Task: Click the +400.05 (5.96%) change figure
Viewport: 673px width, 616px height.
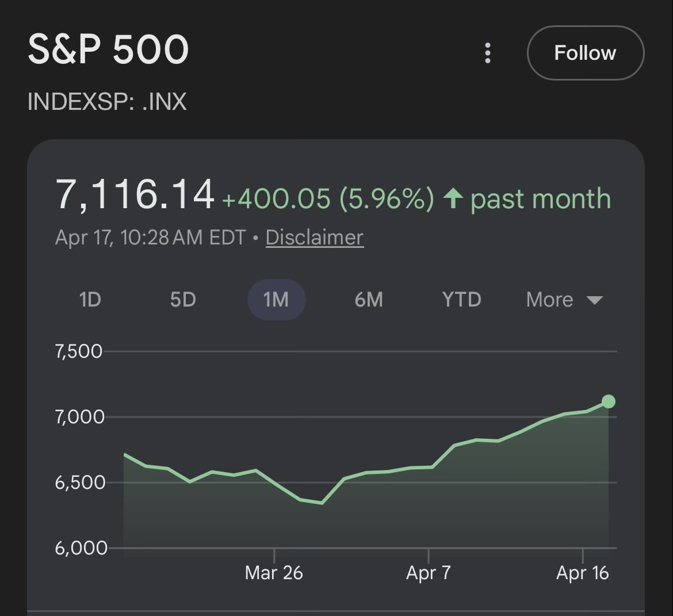Action: point(328,199)
